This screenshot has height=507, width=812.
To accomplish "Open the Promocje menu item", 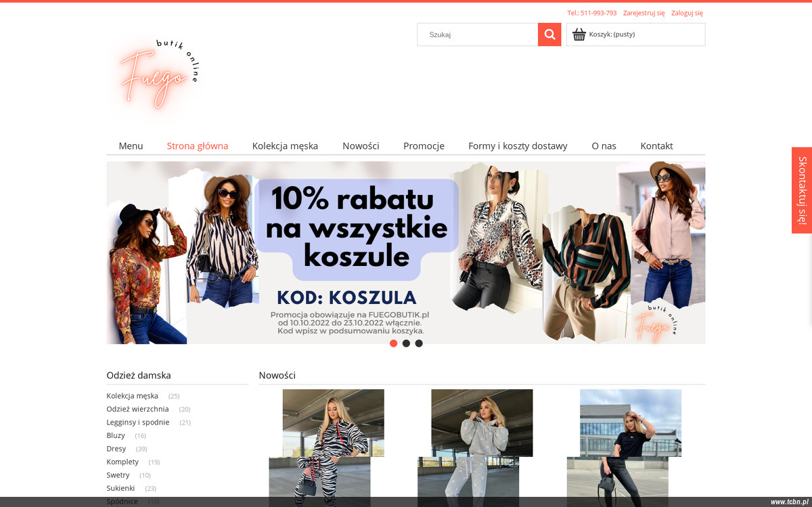I will [424, 146].
